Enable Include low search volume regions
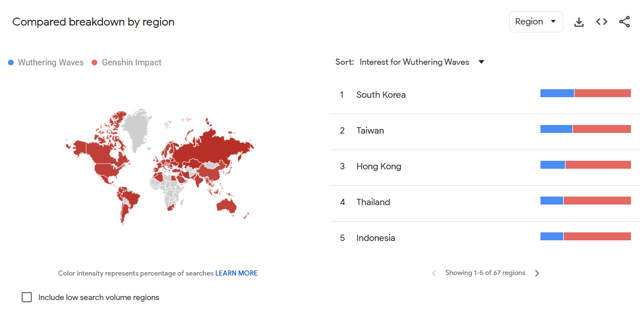644x325 pixels. click(x=27, y=297)
